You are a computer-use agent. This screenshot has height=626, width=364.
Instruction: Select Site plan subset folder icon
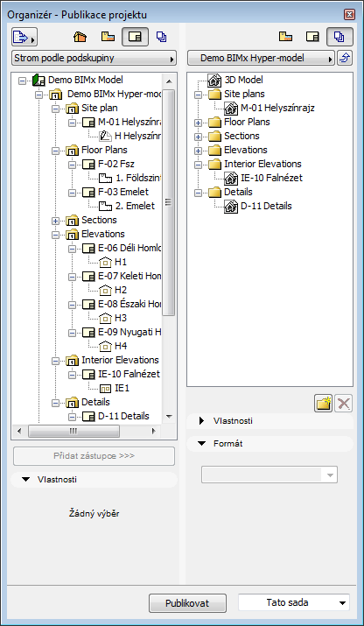pyautogui.click(x=73, y=109)
